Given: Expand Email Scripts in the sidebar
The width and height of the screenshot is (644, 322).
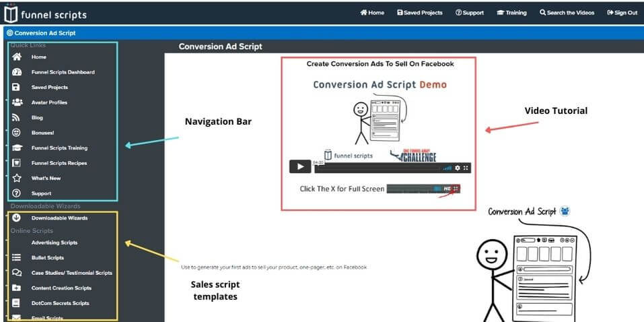Looking at the screenshot, I should point(47,318).
